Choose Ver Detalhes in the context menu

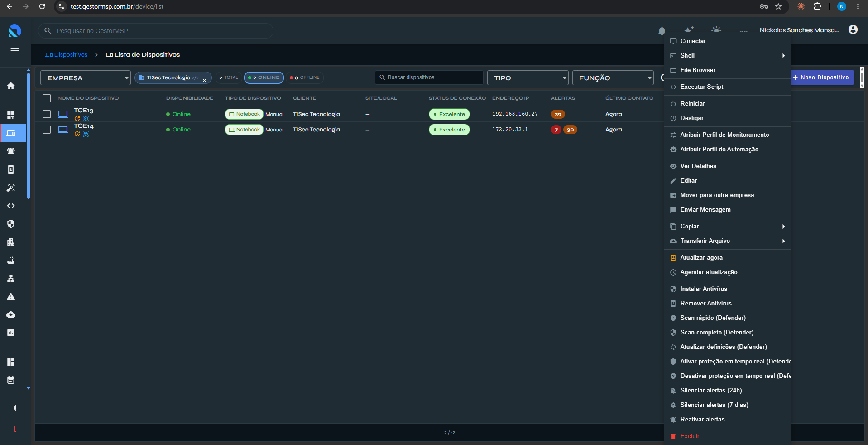(728, 166)
